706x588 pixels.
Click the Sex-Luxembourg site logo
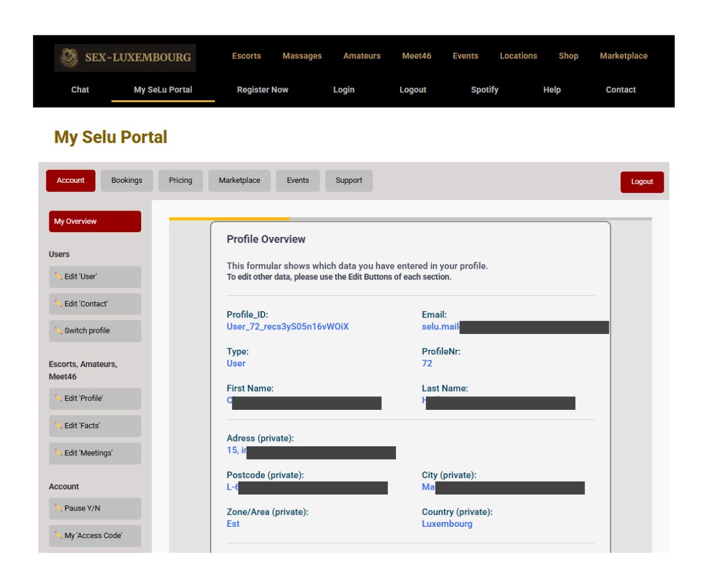125,58
